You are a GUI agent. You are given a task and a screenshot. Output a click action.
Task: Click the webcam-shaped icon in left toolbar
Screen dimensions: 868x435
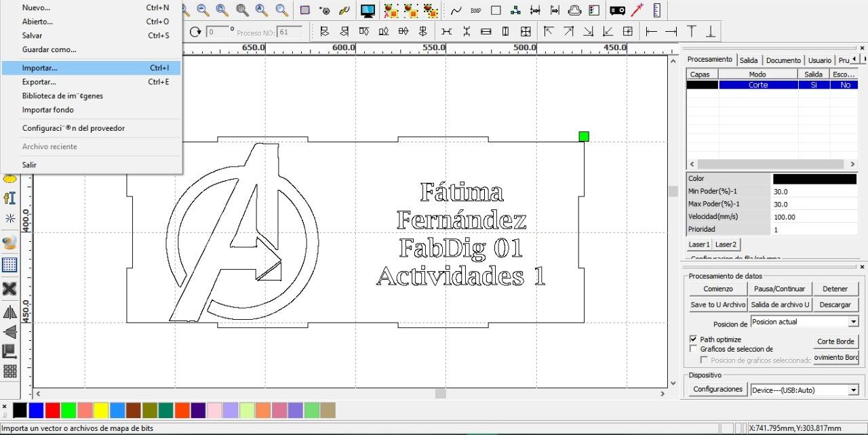tap(10, 242)
